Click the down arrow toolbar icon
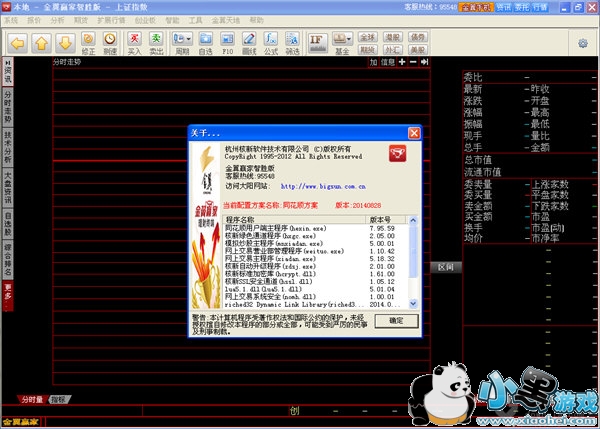This screenshot has height=429, width=600. (x=65, y=43)
